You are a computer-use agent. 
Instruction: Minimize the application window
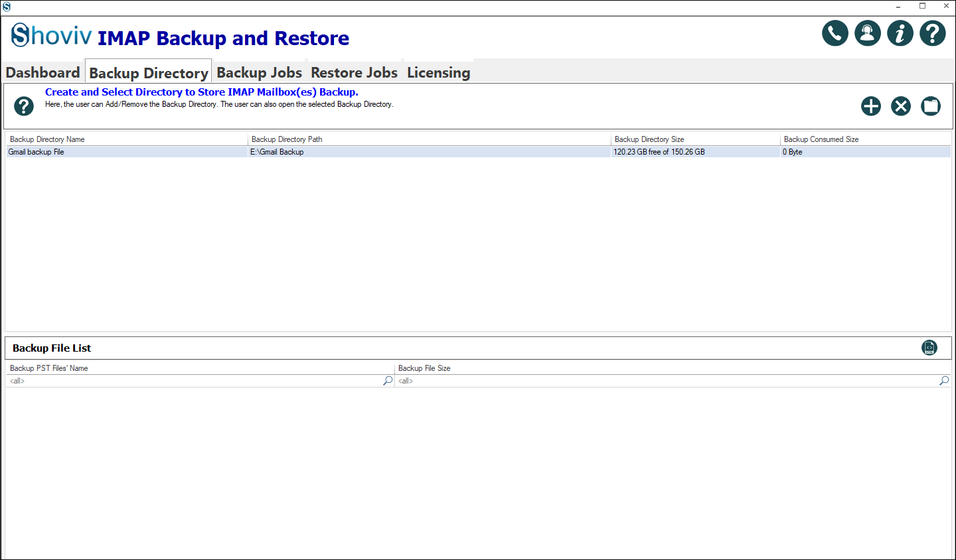898,7
